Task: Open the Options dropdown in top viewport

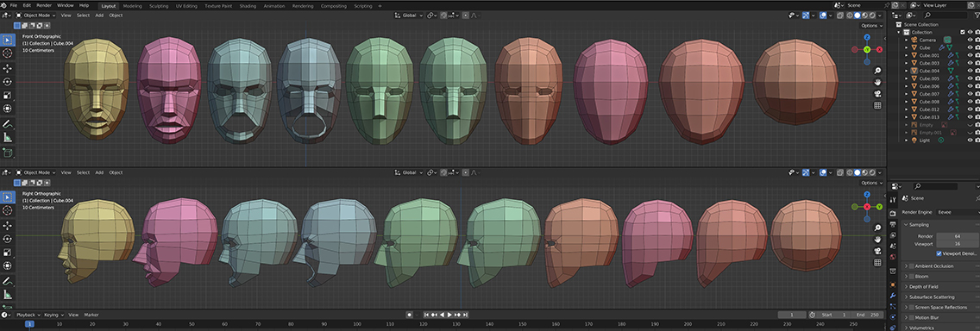Action: (x=872, y=26)
